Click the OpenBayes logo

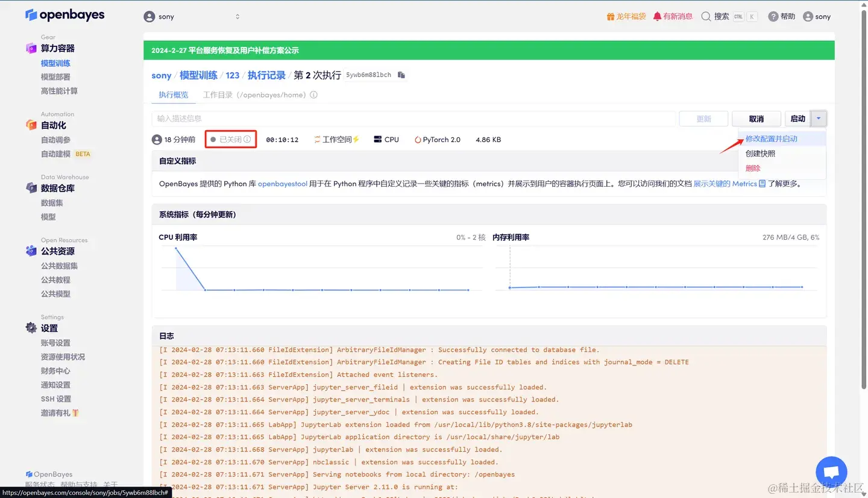click(65, 15)
